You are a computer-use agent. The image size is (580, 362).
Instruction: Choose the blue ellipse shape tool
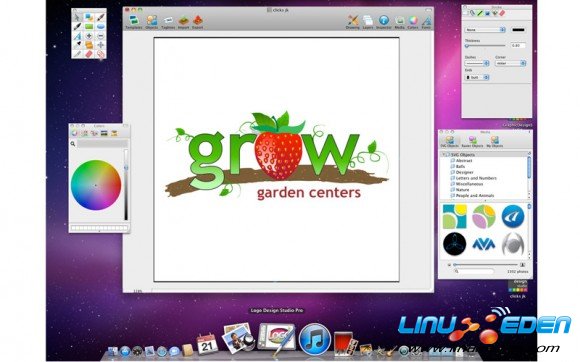pyautogui.click(x=101, y=27)
